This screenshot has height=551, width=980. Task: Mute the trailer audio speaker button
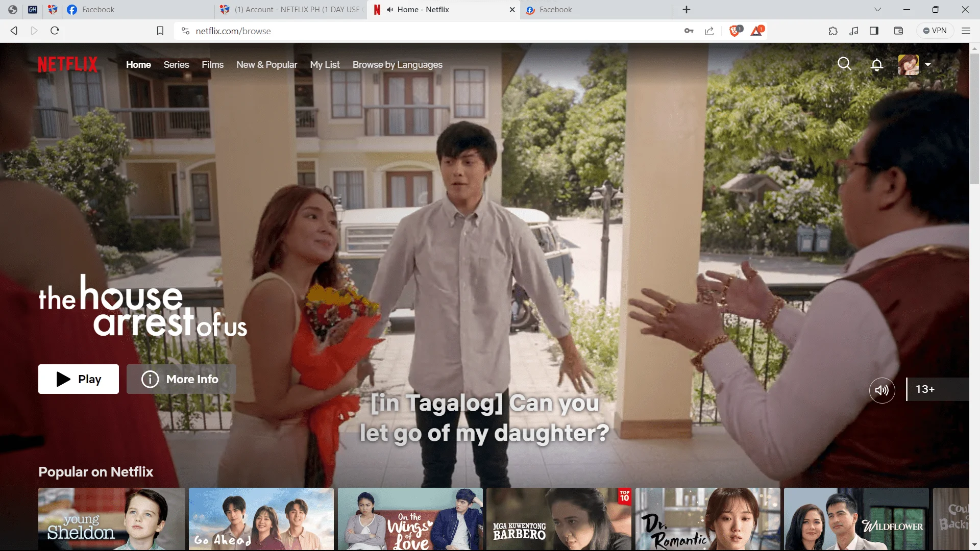(882, 390)
